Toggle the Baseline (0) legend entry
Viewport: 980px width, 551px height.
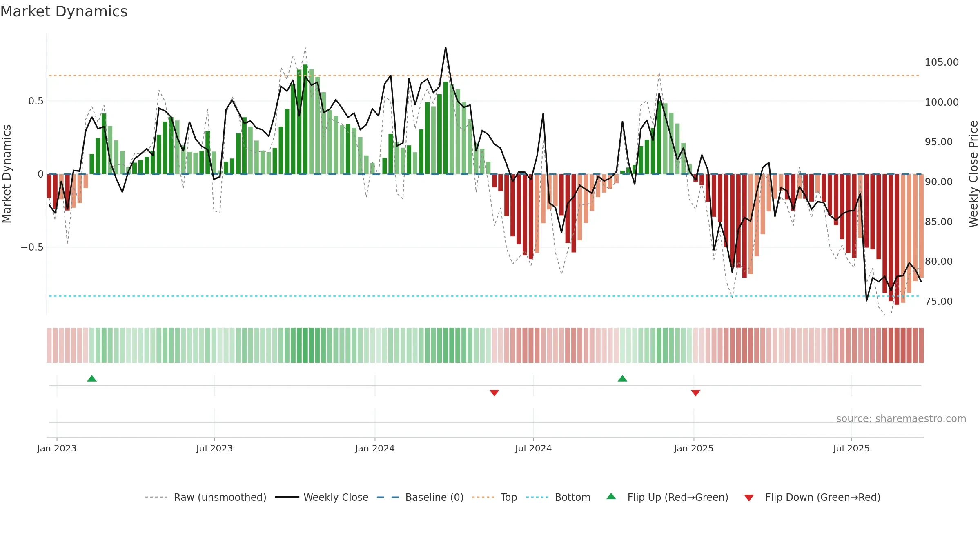(420, 497)
